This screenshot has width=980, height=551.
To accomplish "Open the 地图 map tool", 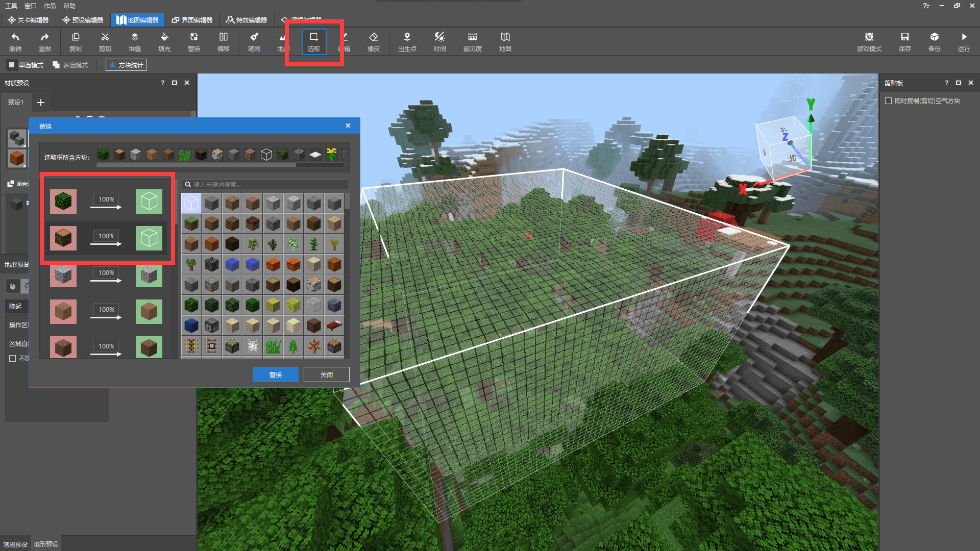I will (505, 42).
